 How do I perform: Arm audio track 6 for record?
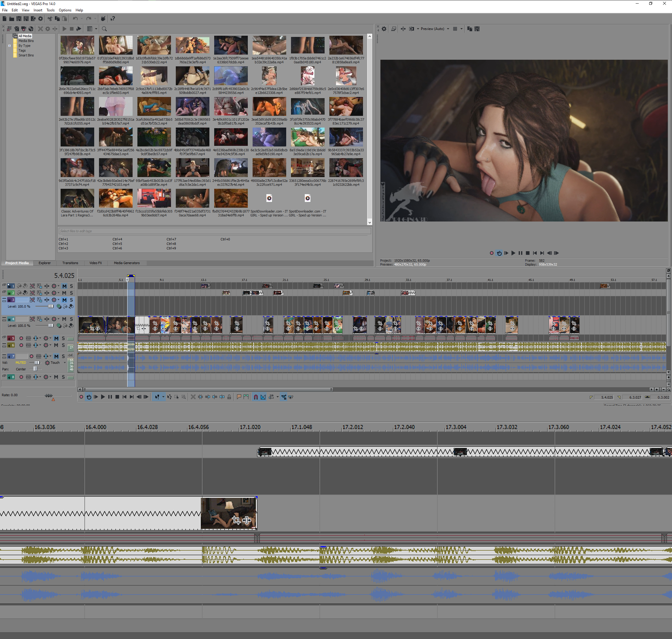pyautogui.click(x=21, y=345)
